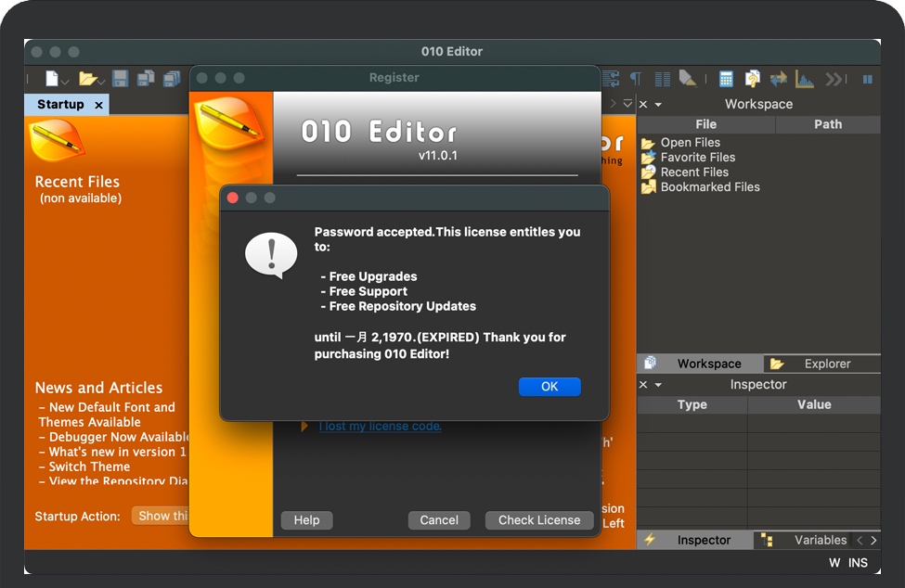Select Favorite Files in Workspace
The width and height of the screenshot is (905, 588).
pyautogui.click(x=698, y=158)
